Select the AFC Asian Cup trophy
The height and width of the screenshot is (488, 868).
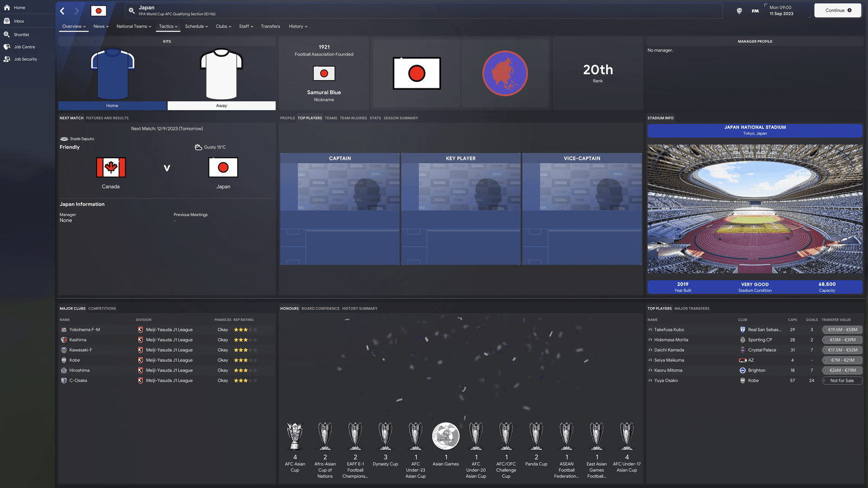click(295, 436)
